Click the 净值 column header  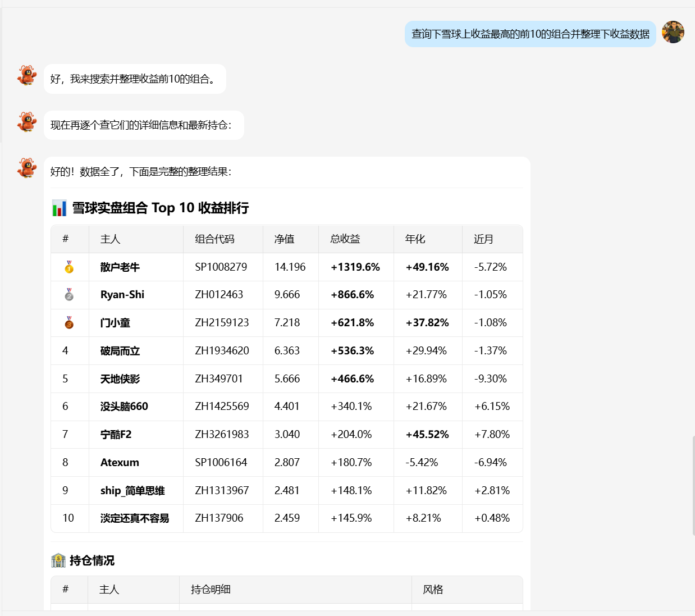(284, 239)
